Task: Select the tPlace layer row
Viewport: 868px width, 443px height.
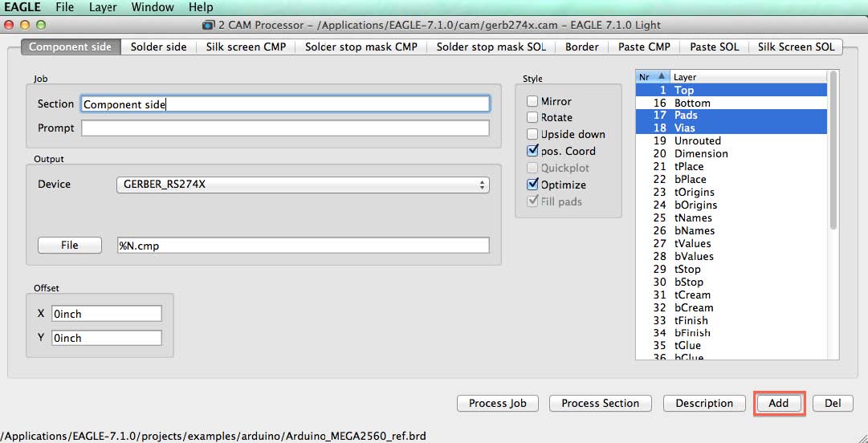Action: click(731, 166)
